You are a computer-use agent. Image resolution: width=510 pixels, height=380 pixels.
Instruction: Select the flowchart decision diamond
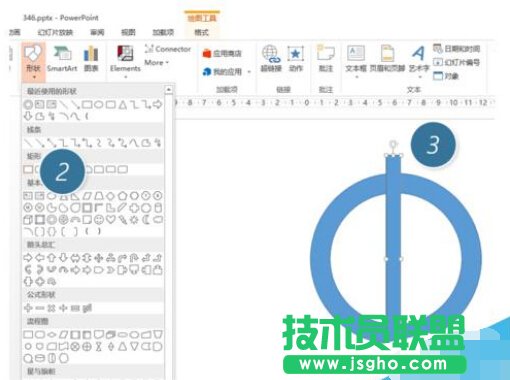tap(52, 334)
